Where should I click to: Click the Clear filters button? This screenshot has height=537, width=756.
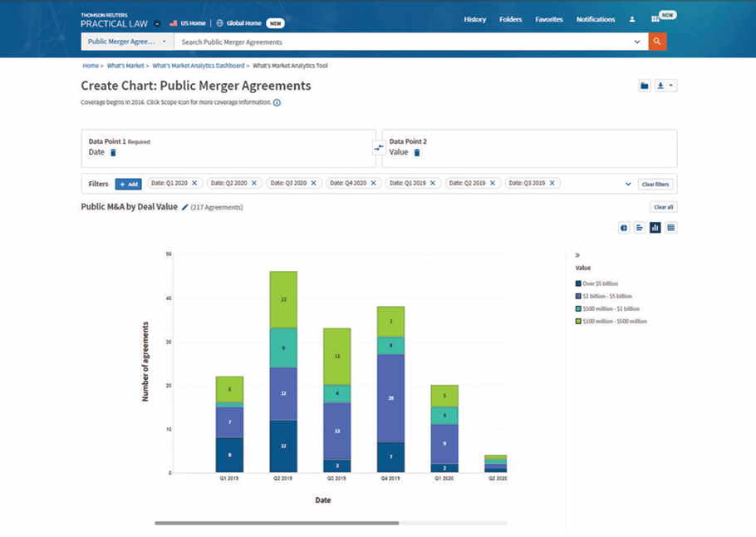655,184
